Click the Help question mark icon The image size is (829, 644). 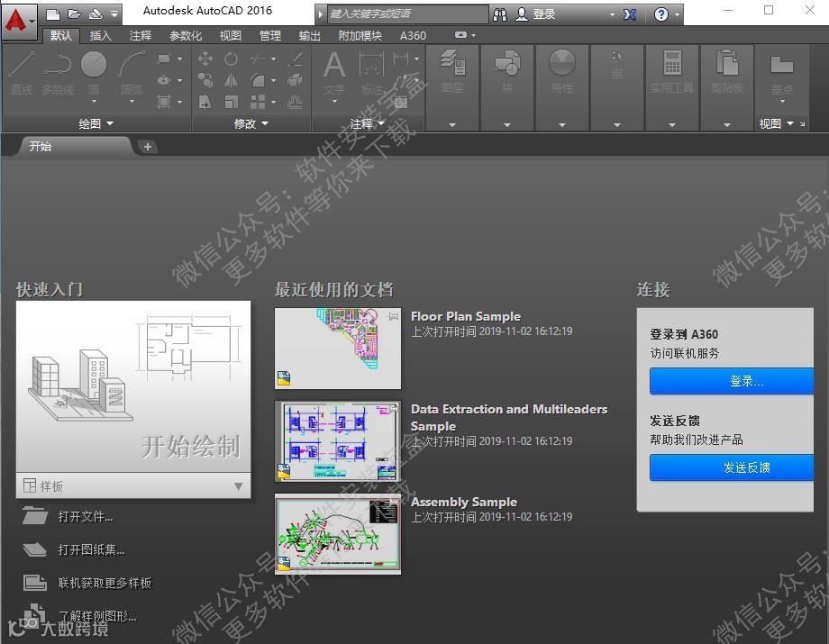(x=660, y=14)
